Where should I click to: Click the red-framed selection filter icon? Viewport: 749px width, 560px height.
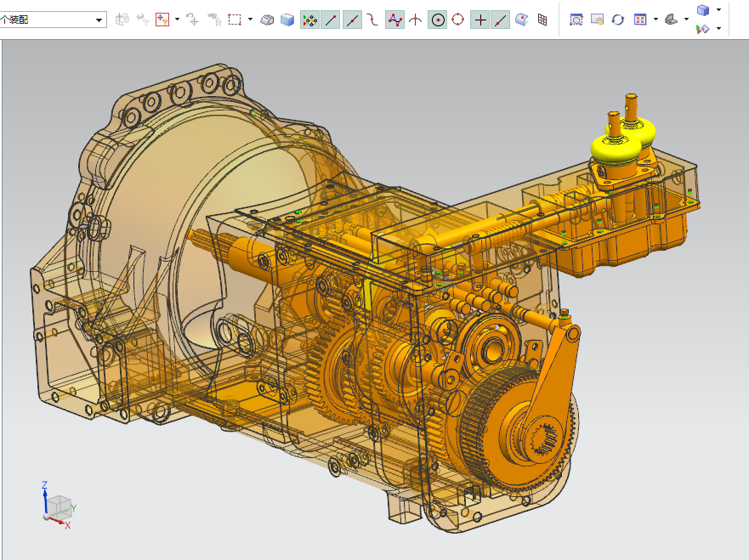[162, 20]
